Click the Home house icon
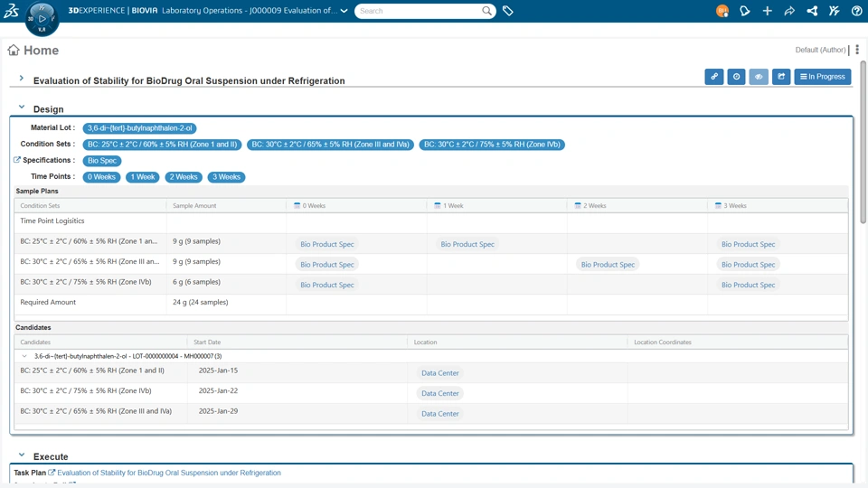The height and width of the screenshot is (488, 868). (x=14, y=51)
